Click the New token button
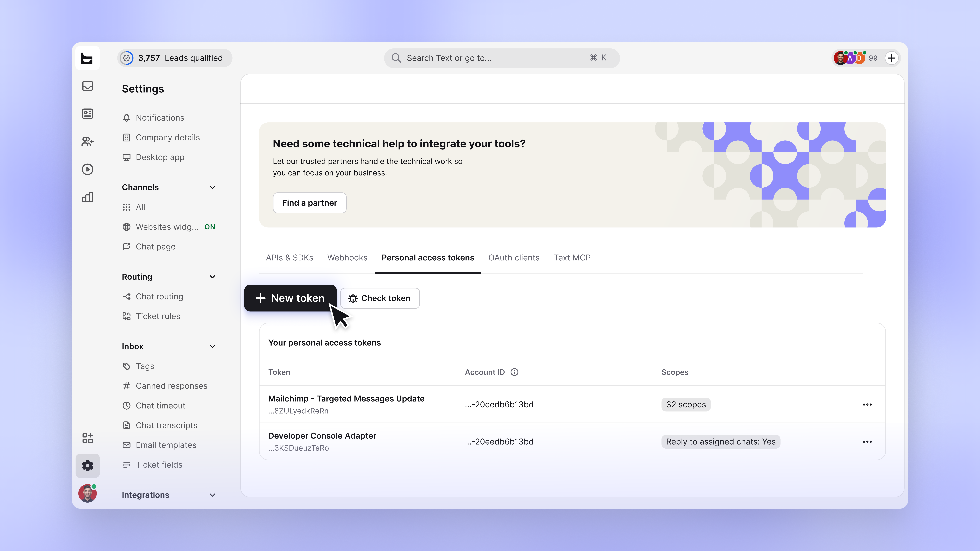 [290, 298]
